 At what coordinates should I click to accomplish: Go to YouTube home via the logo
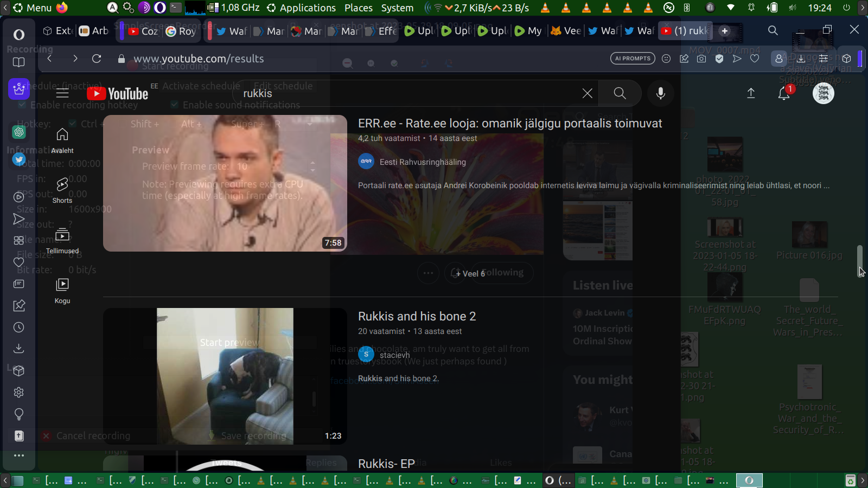(x=117, y=94)
